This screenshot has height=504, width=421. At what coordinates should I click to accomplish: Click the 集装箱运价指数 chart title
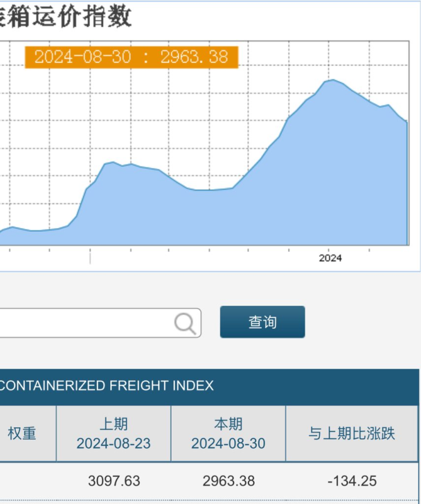(65, 18)
